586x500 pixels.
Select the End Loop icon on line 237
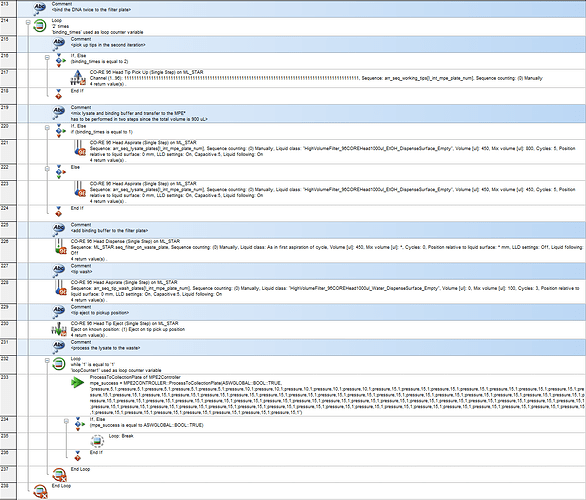click(x=59, y=474)
